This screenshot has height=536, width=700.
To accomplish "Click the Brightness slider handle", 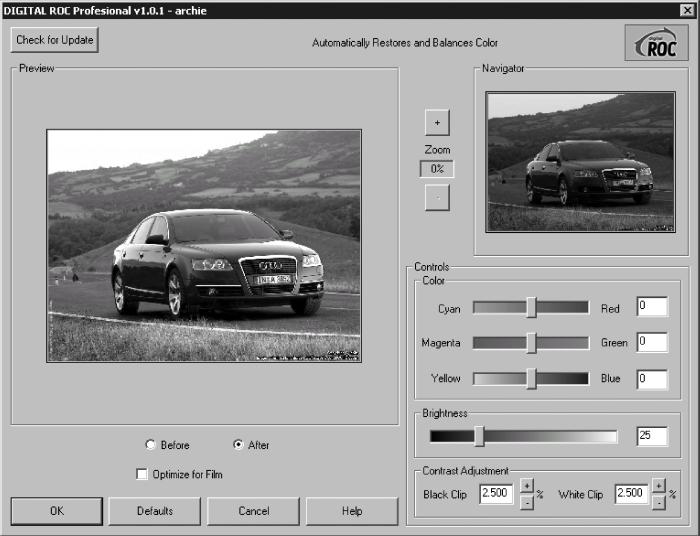I will pos(479,436).
